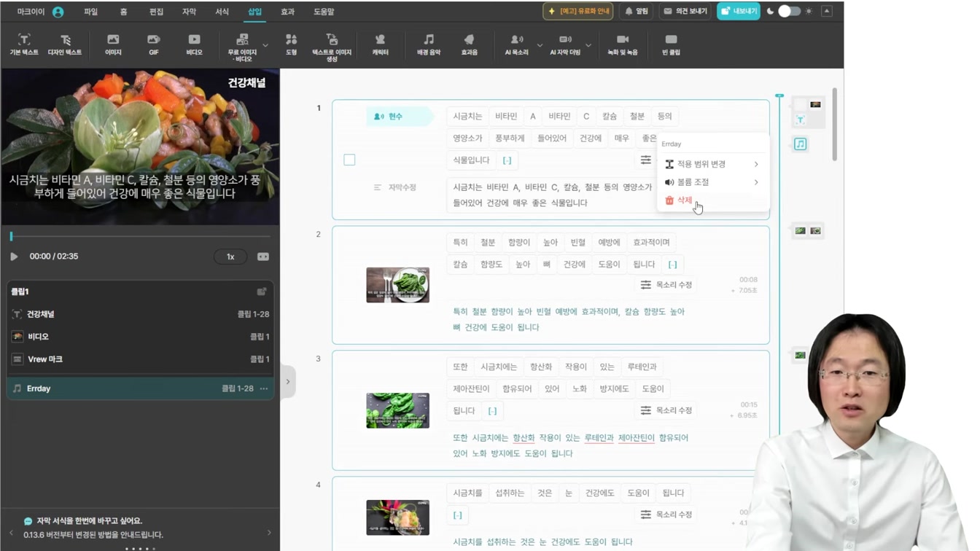This screenshot has height=551, width=980.
Task: Open the 도움말 menu
Action: [324, 12]
